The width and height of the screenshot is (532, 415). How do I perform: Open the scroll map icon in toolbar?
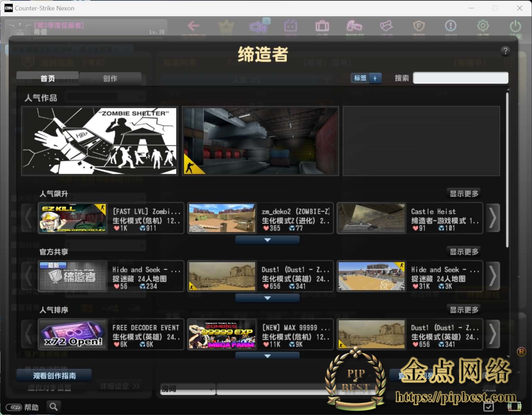[386, 26]
